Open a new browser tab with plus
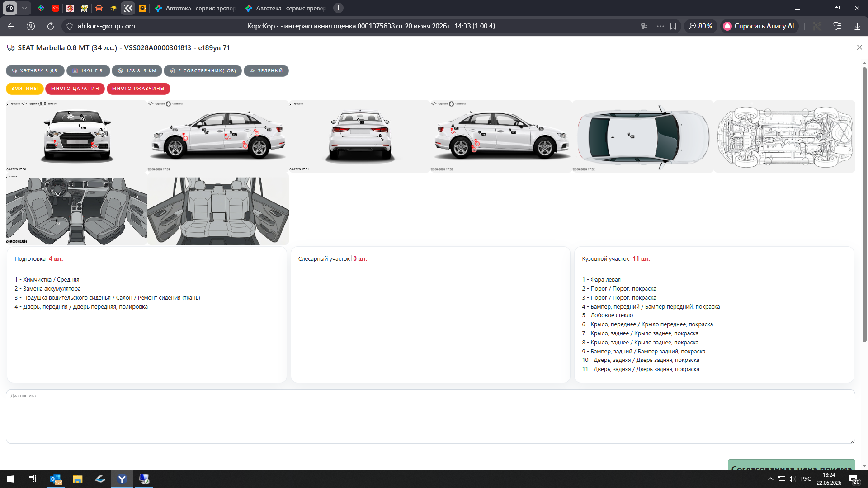 [x=338, y=8]
